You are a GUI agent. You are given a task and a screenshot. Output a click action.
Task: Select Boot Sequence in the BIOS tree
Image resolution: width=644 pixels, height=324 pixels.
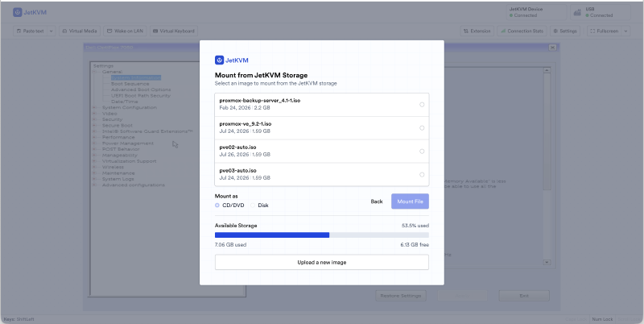point(130,84)
